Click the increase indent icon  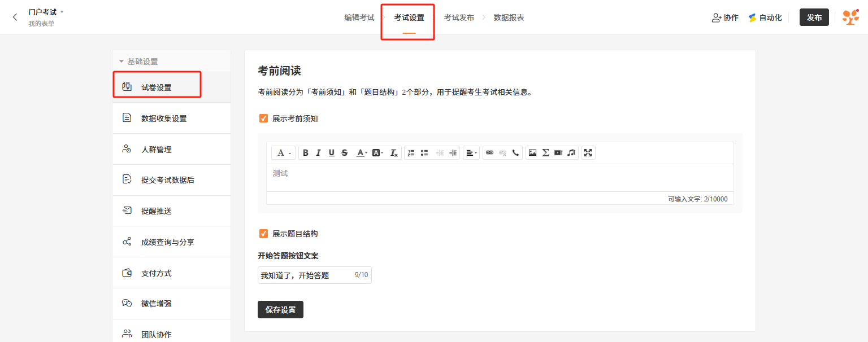click(x=453, y=153)
